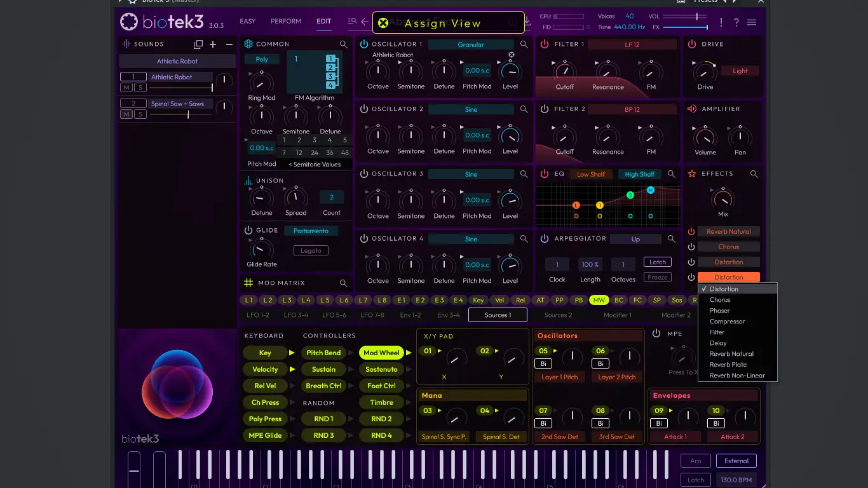Toggle Filter 1 power button

[545, 44]
